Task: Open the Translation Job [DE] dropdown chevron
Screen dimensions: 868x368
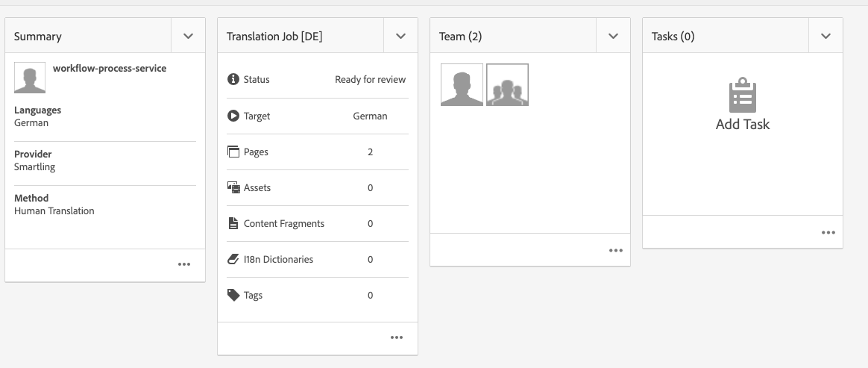Action: click(x=400, y=36)
